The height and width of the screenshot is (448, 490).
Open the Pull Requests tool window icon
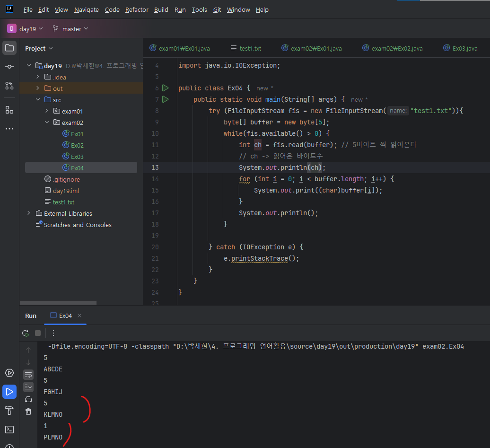pos(9,86)
